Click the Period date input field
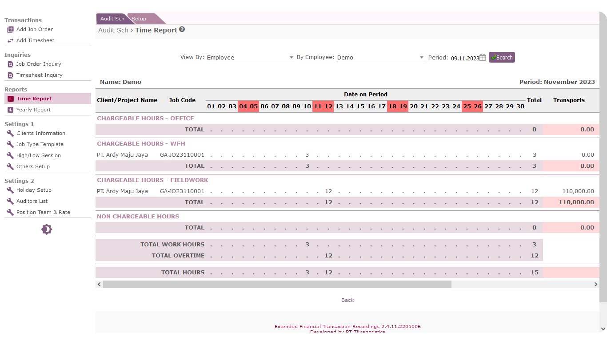The height and width of the screenshot is (364, 607). pyautogui.click(x=464, y=58)
